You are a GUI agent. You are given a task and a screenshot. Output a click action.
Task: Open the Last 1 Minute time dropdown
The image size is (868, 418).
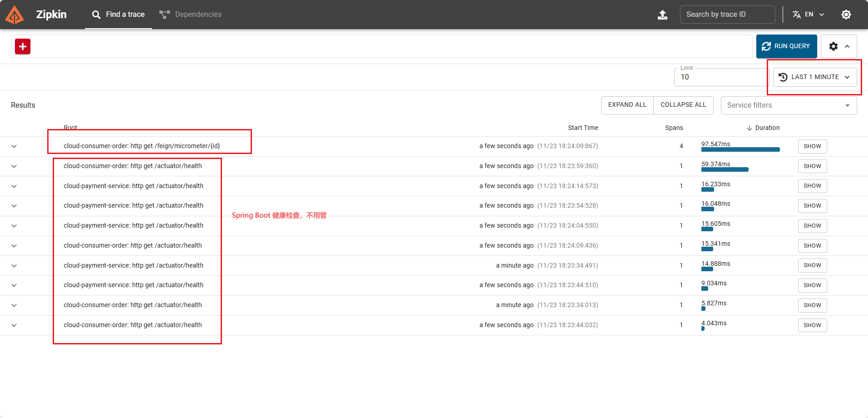tap(814, 77)
